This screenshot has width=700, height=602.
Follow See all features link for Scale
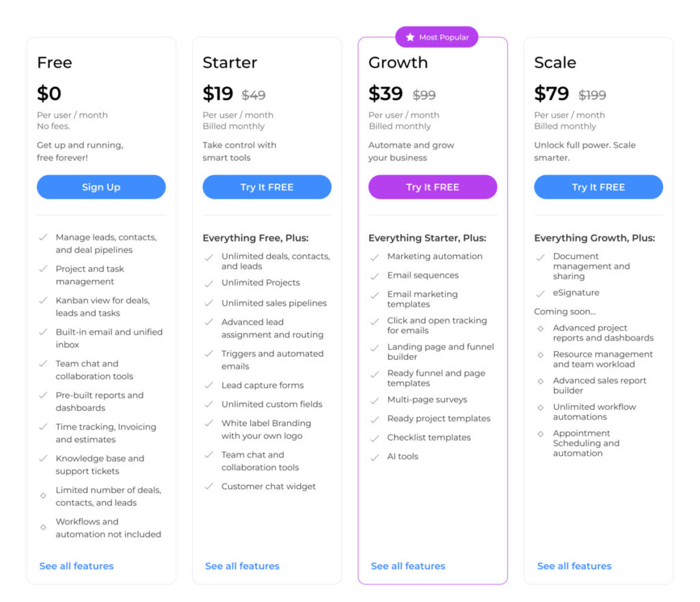tap(574, 566)
